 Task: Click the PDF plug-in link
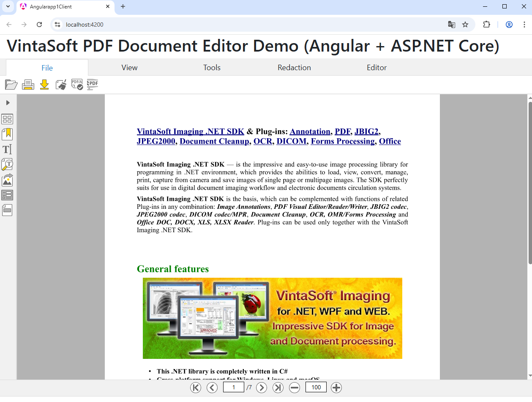(343, 131)
